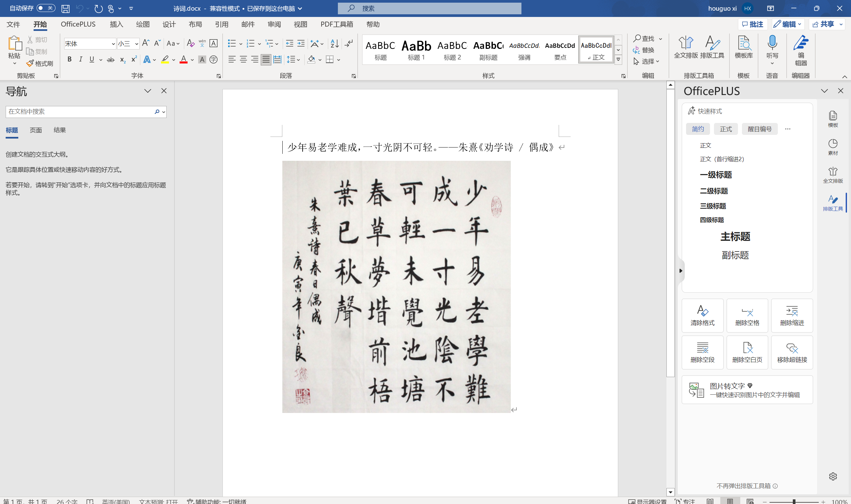The width and height of the screenshot is (851, 504).
Task: Click the Decrease Font Size icon
Action: point(157,43)
